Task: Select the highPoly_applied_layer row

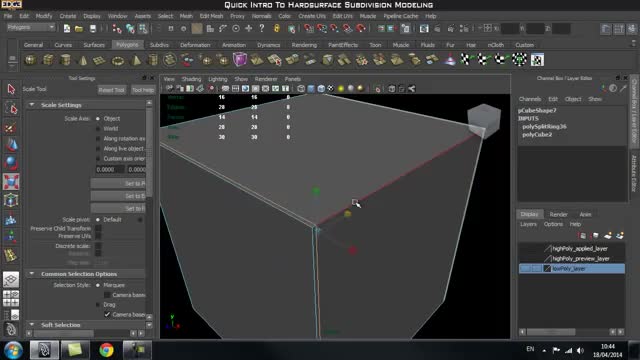Action: (571, 248)
